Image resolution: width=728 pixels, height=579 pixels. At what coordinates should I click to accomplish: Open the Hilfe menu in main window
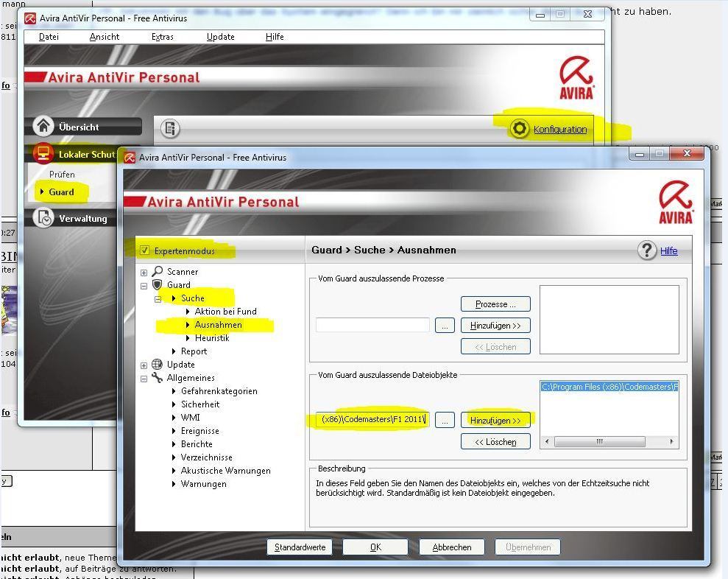(275, 37)
